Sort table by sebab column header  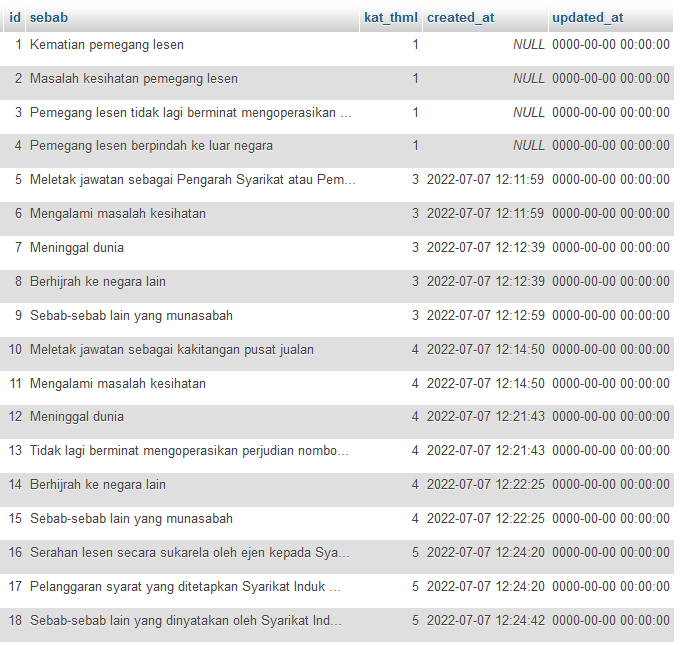click(49, 18)
